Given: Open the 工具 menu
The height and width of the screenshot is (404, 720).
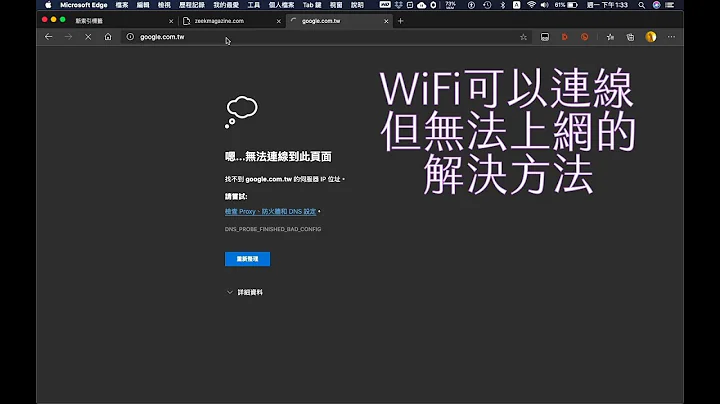Looking at the screenshot, I should pos(254,5).
